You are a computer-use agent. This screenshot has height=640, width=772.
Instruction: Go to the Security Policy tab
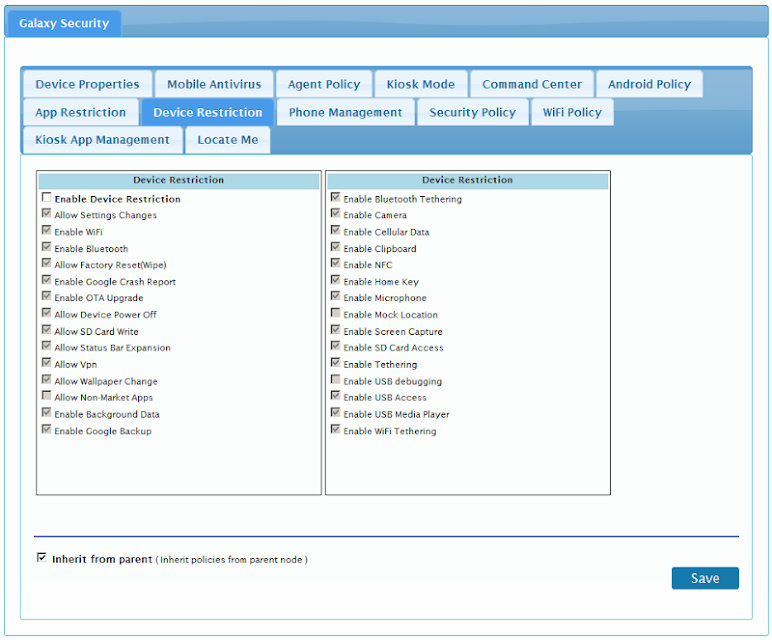[472, 112]
